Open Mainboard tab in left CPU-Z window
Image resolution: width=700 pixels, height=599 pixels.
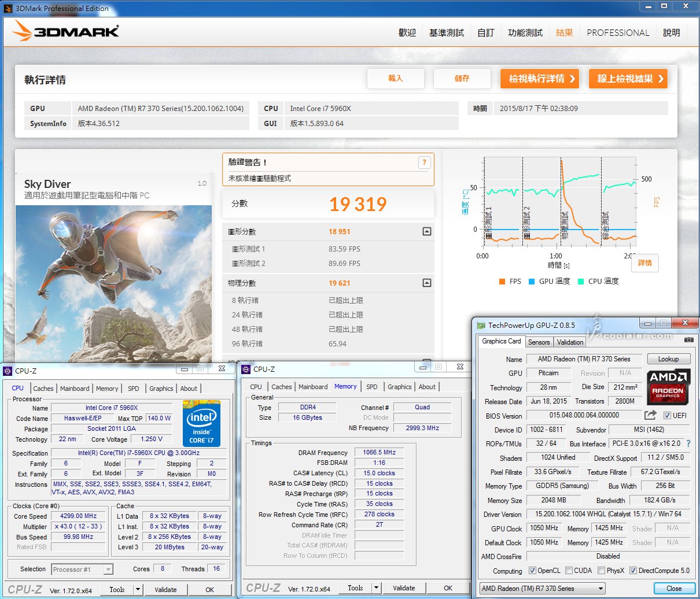tap(75, 389)
